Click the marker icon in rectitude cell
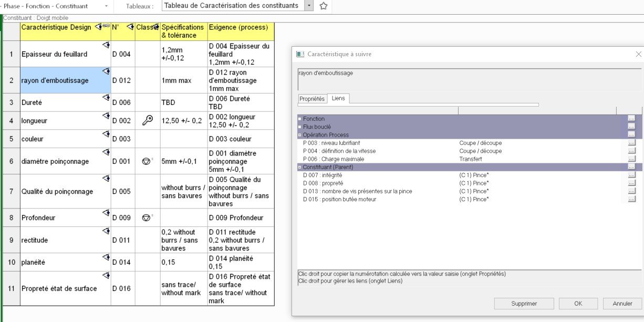This screenshot has height=322, width=644. coord(106,231)
